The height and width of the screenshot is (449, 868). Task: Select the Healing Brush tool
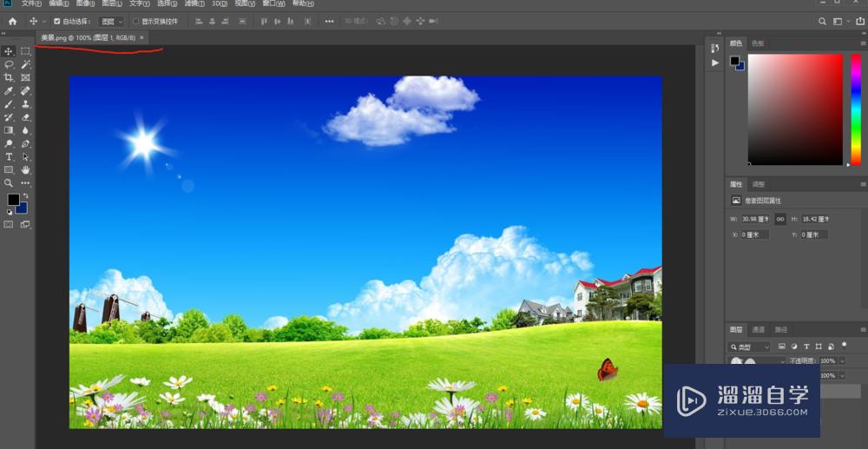tap(25, 91)
